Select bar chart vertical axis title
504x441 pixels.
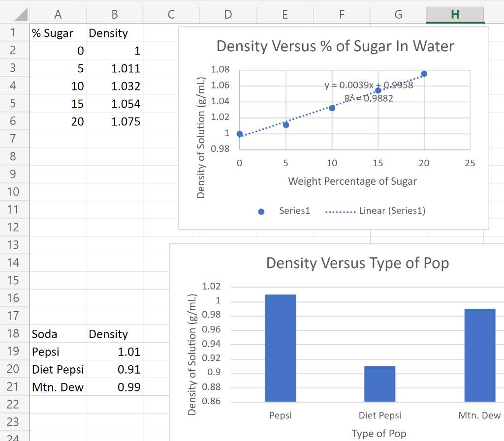[x=192, y=354]
